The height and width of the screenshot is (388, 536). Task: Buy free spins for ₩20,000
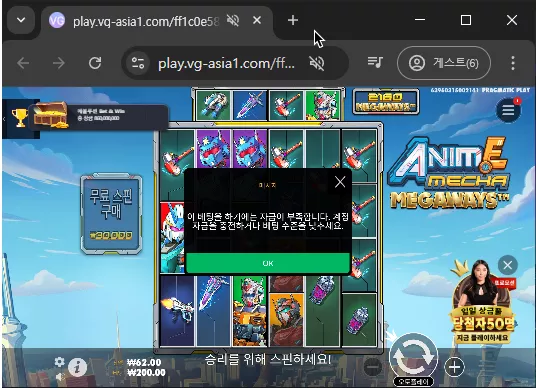(x=111, y=215)
